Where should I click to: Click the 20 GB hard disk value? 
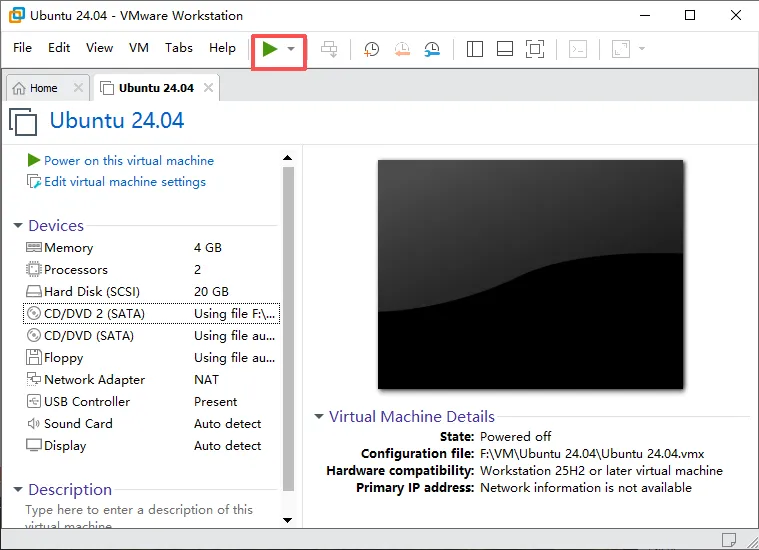pos(211,291)
